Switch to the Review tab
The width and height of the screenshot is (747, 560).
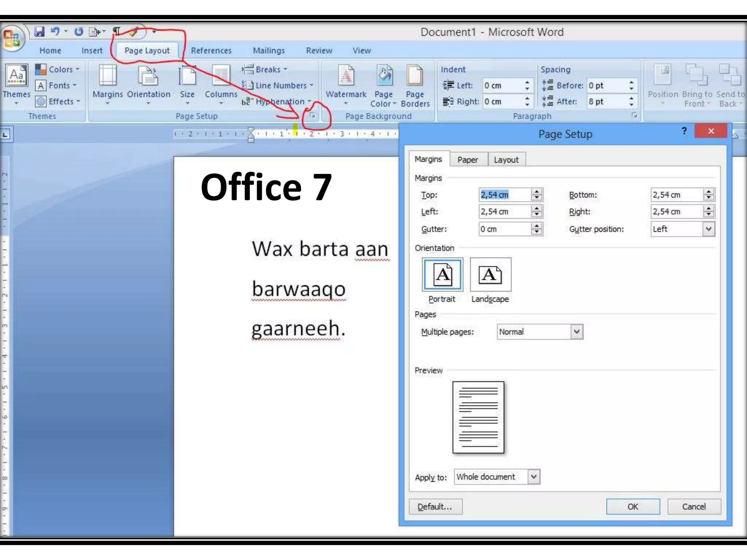[319, 51]
